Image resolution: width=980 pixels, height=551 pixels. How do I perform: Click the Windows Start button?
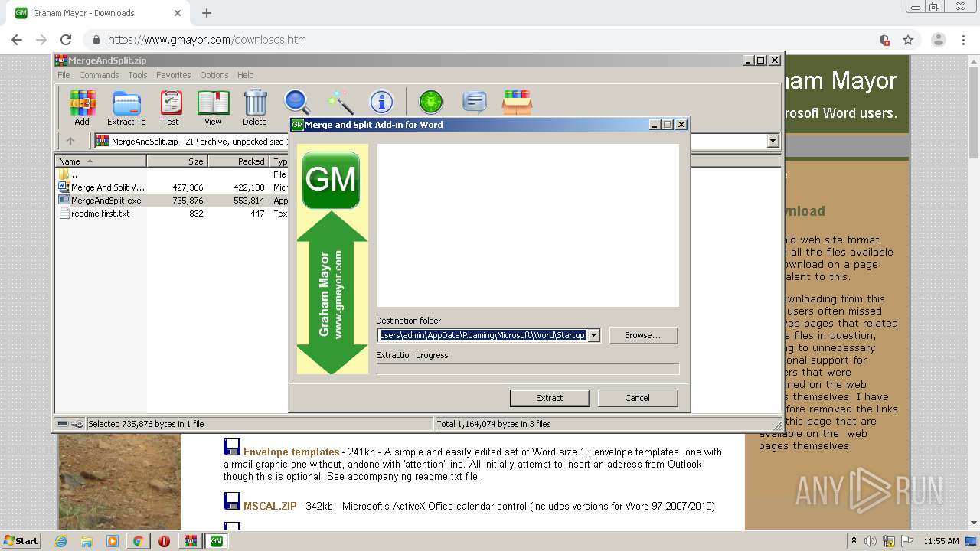pos(21,541)
